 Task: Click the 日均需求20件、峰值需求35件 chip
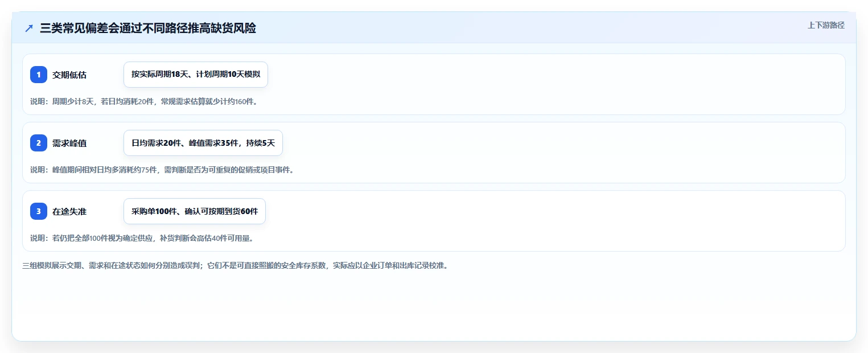203,143
